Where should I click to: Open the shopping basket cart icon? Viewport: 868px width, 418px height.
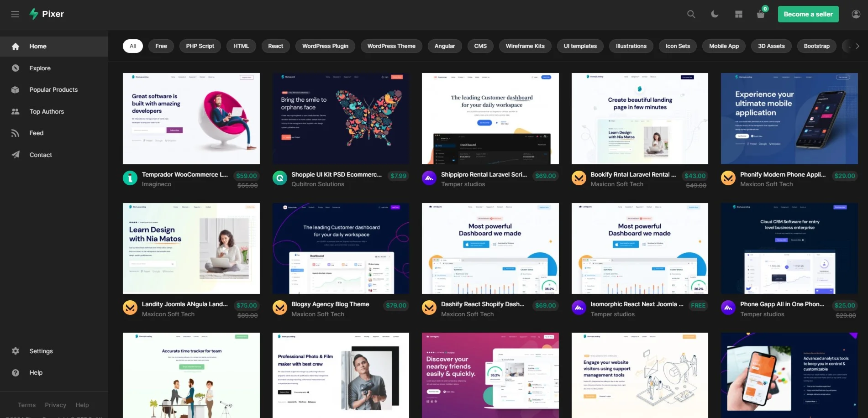tap(761, 14)
